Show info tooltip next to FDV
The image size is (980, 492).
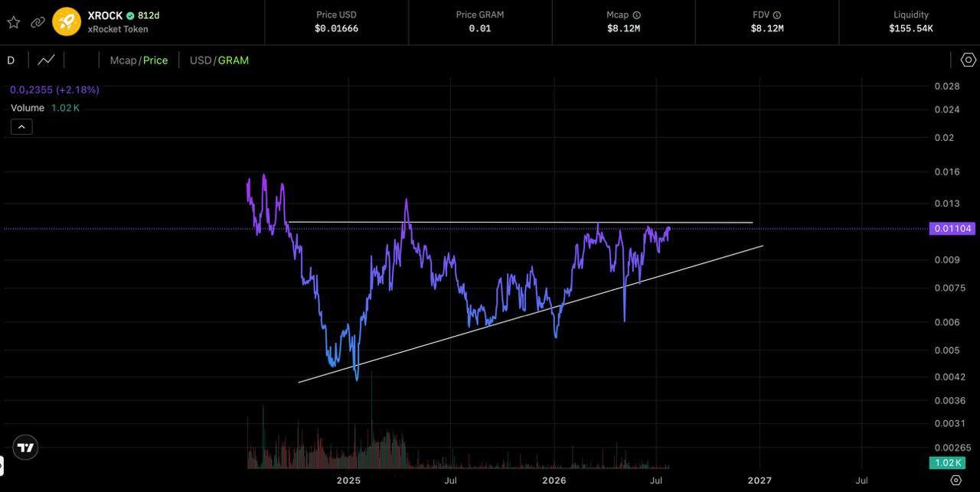777,15
